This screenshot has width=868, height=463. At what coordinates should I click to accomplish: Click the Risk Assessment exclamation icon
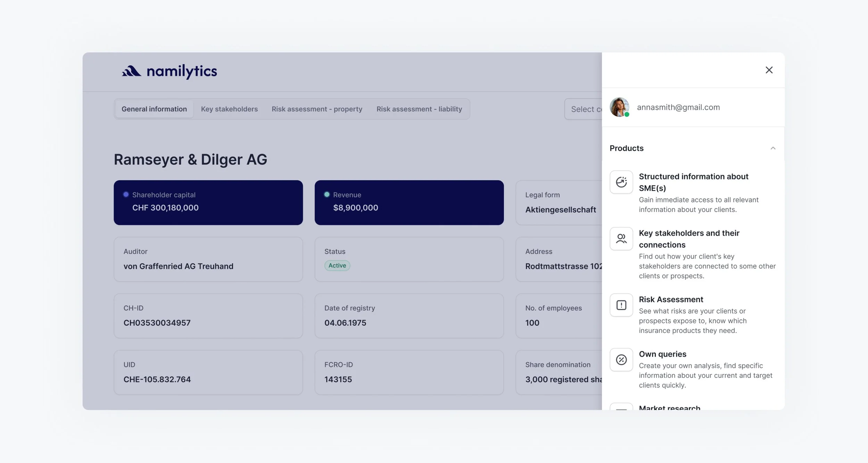[621, 305]
